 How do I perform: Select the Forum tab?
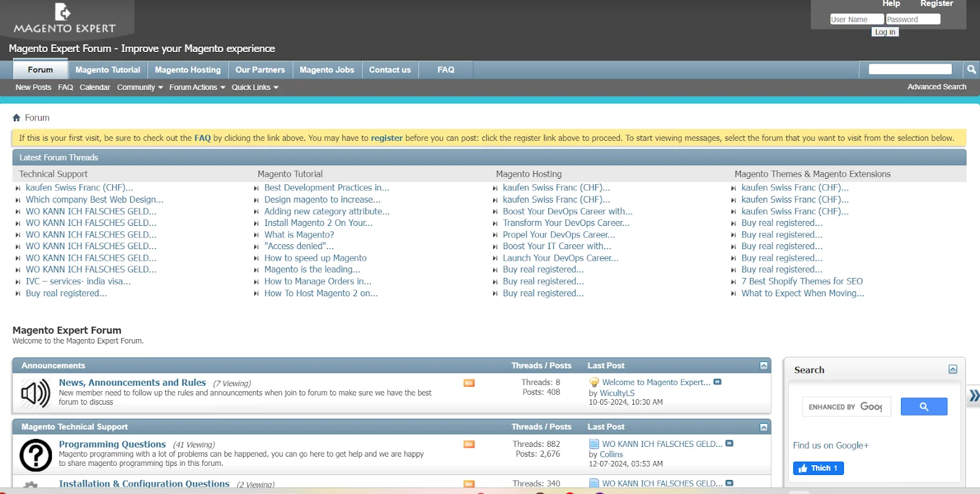click(x=40, y=70)
